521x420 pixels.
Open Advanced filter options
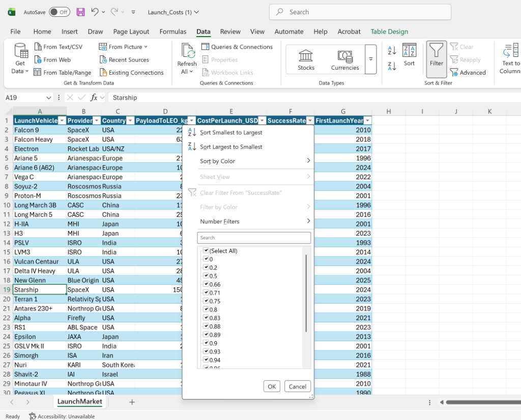click(x=468, y=72)
